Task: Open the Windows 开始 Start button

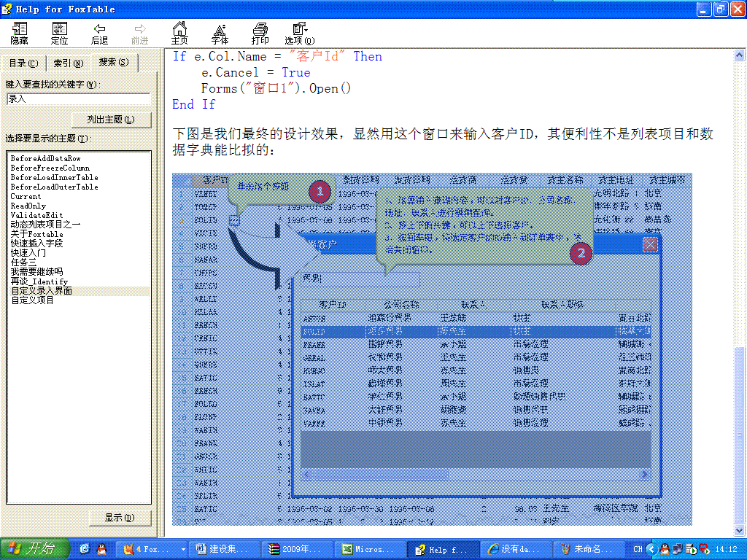Action: click(35, 549)
